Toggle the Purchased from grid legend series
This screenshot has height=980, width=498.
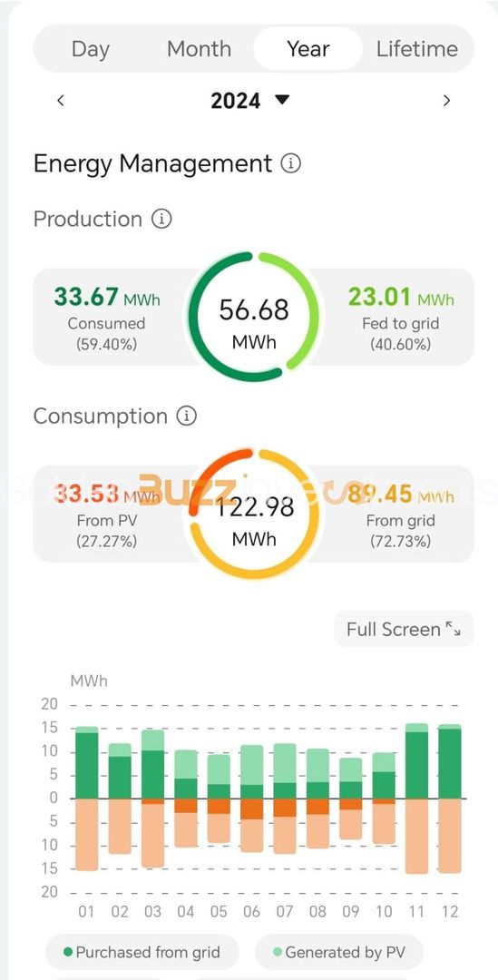pyautogui.click(x=142, y=953)
